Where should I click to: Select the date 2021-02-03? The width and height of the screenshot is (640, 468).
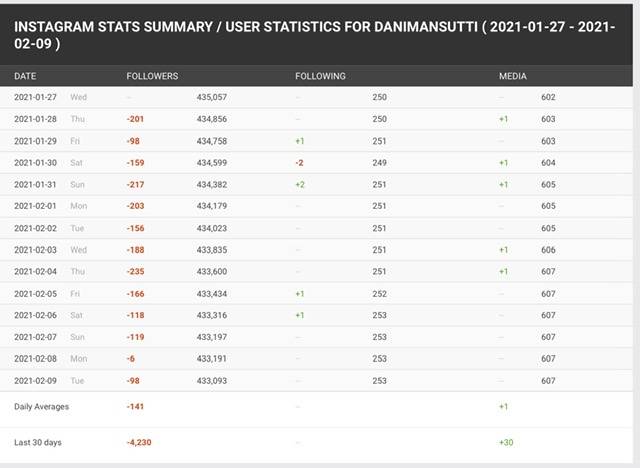tap(35, 250)
